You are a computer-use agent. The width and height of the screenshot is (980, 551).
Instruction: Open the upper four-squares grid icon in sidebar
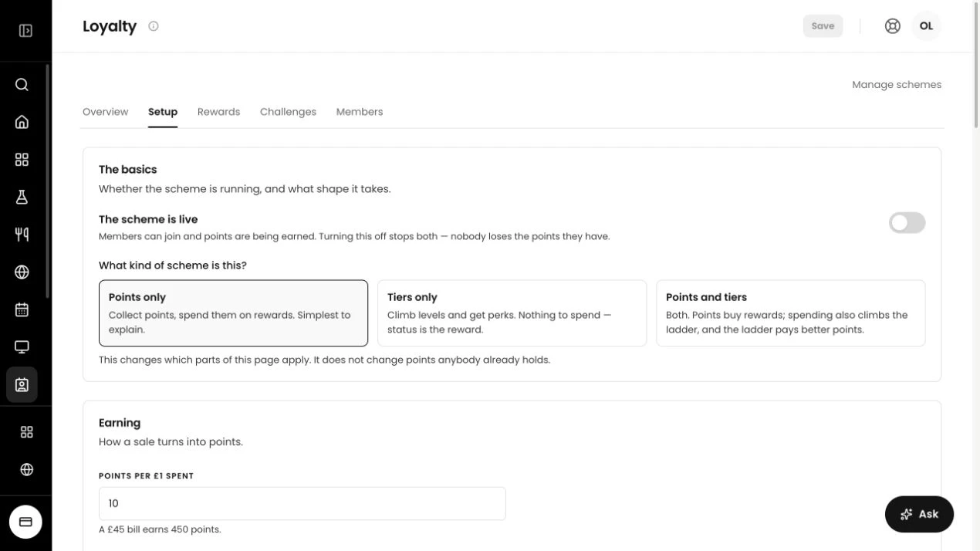click(x=22, y=159)
